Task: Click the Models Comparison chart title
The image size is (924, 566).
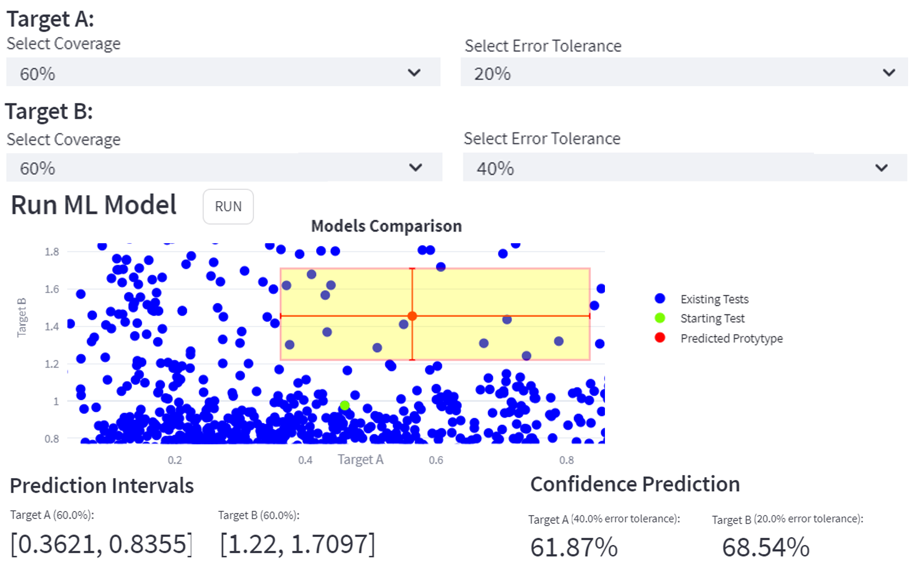Action: point(386,226)
